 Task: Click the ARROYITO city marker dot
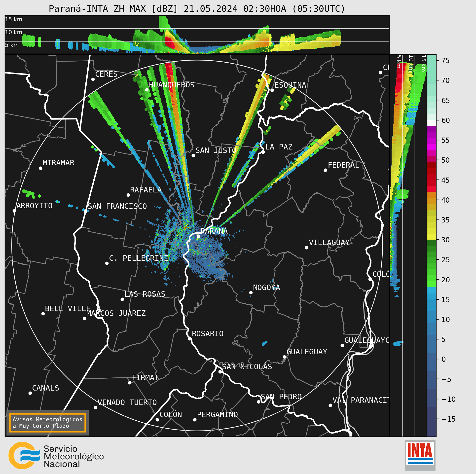[x=14, y=211]
